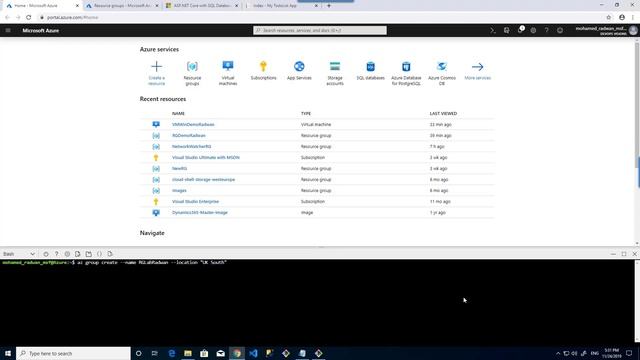Open Storage accounts service
Image resolution: width=640 pixels, height=360 pixels.
[x=335, y=73]
